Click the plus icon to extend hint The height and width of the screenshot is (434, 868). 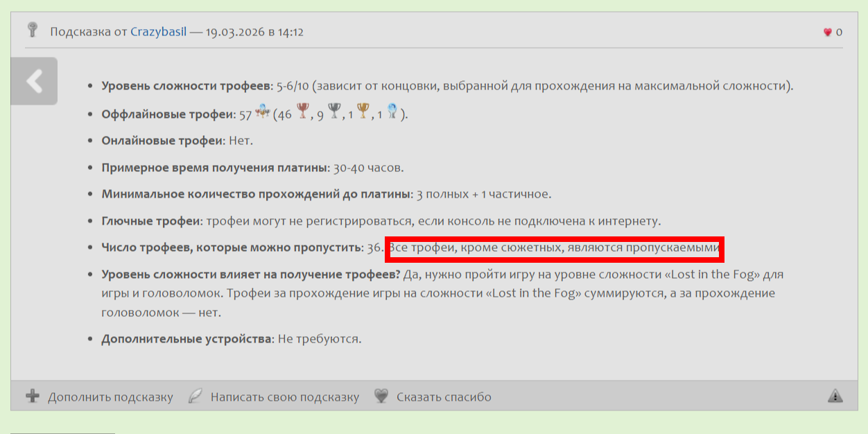tap(33, 397)
